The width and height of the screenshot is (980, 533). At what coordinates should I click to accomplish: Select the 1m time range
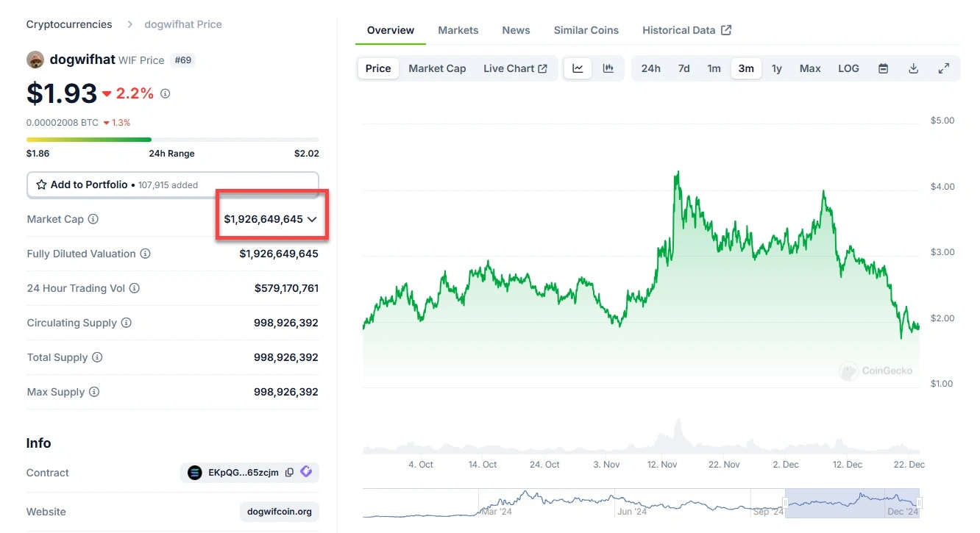[x=714, y=68]
